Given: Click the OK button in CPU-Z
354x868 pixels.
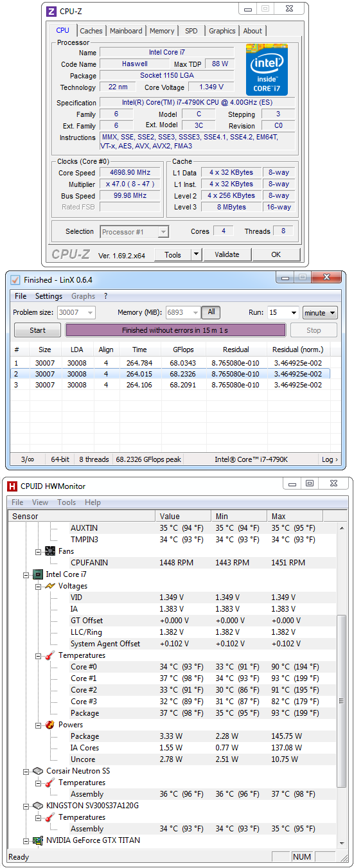Looking at the screenshot, I should pyautogui.click(x=276, y=254).
